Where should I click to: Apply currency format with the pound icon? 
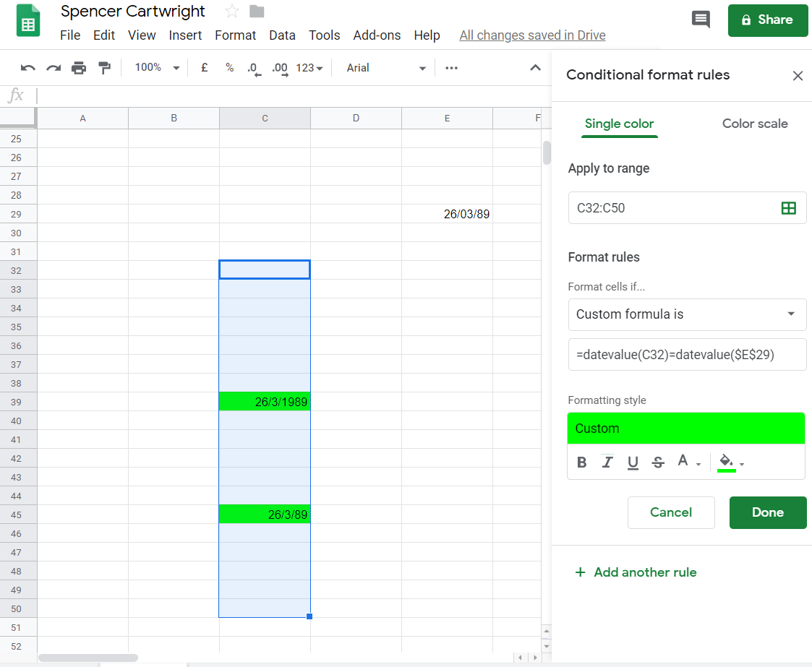[x=204, y=67]
